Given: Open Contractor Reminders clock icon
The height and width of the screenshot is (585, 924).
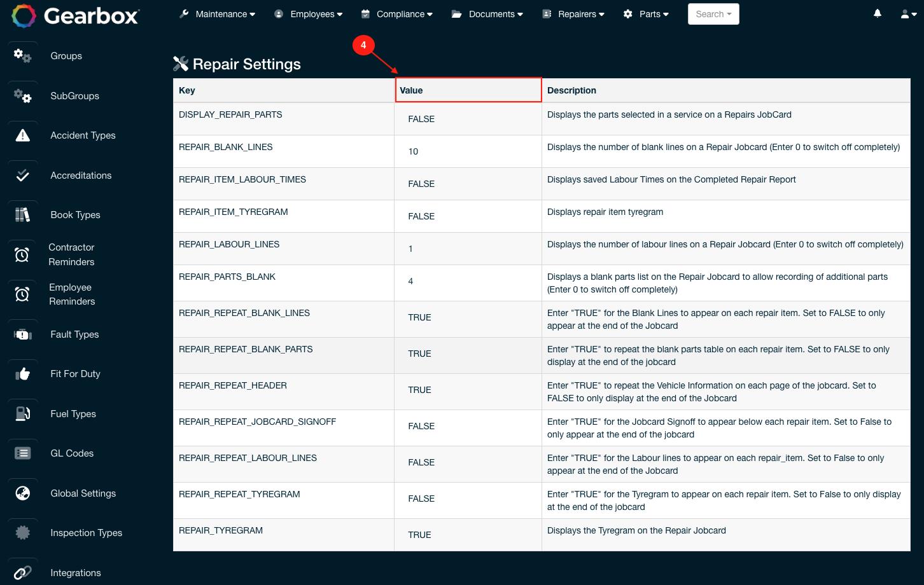Looking at the screenshot, I should (22, 254).
